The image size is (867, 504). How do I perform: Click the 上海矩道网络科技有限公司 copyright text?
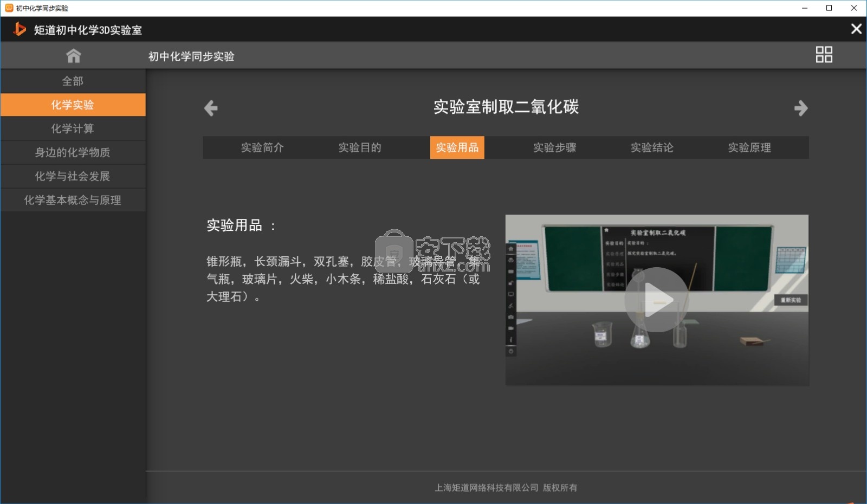pyautogui.click(x=506, y=488)
